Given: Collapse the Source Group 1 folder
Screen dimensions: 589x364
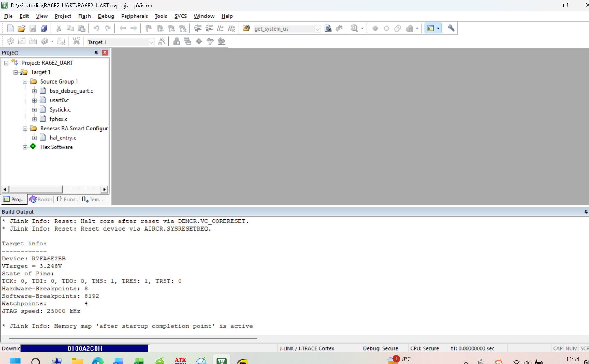Looking at the screenshot, I should (25, 82).
